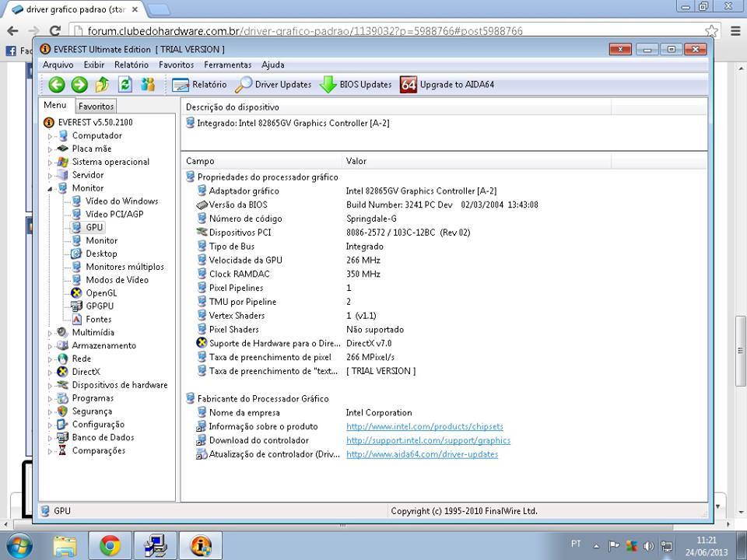
Task: Switch to the Menu tab in sidebar
Action: pos(55,105)
